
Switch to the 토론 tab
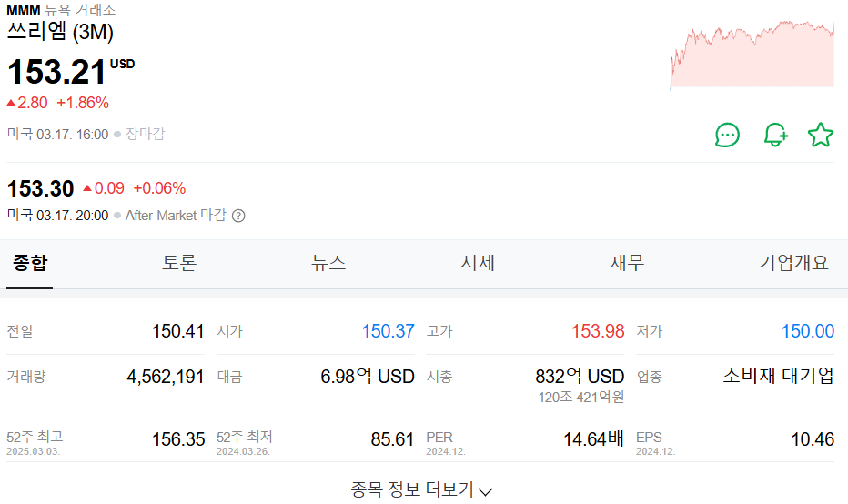click(x=179, y=263)
